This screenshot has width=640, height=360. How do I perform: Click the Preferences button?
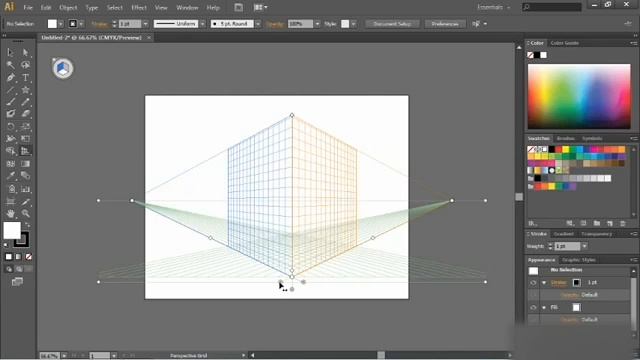pyautogui.click(x=444, y=24)
